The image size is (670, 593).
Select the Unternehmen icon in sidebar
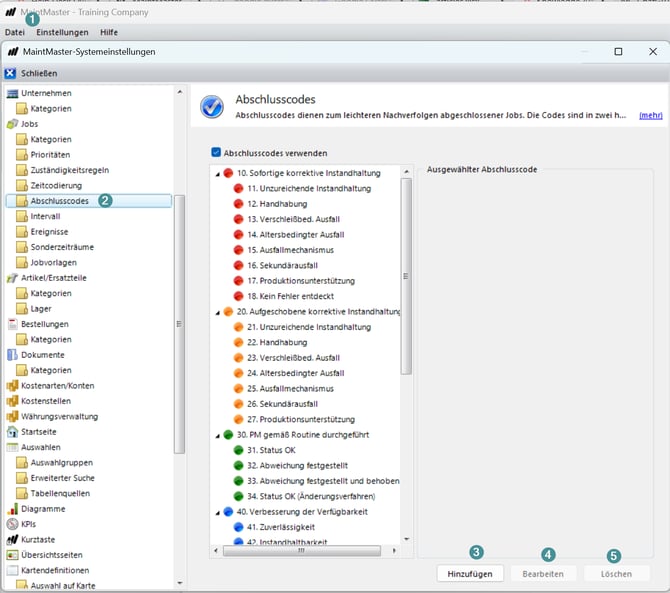13,93
